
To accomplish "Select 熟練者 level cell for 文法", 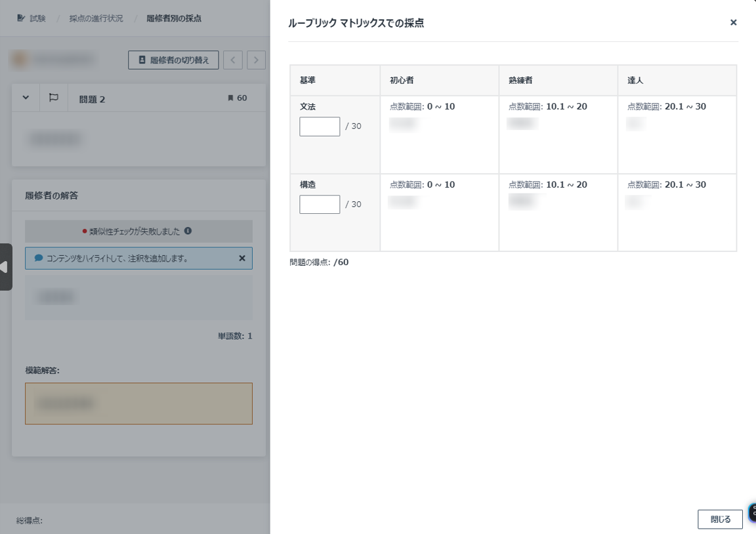I will 558,134.
